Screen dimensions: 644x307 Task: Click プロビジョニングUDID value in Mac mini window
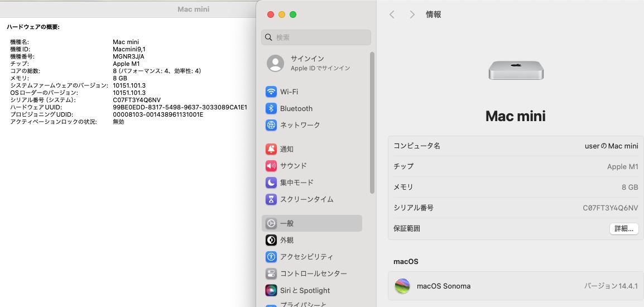(x=158, y=114)
